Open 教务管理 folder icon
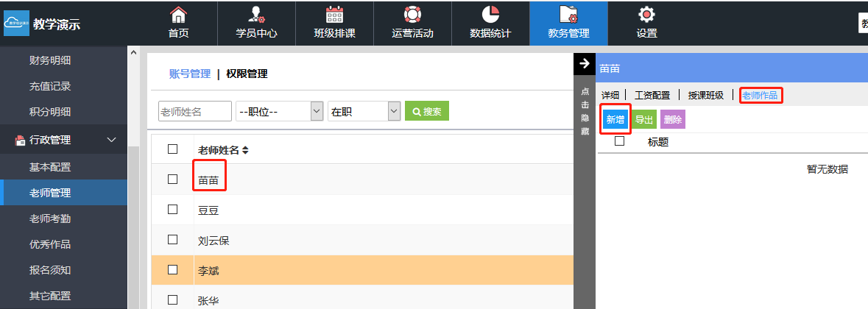Screen dimensions: 868x309 568,15
